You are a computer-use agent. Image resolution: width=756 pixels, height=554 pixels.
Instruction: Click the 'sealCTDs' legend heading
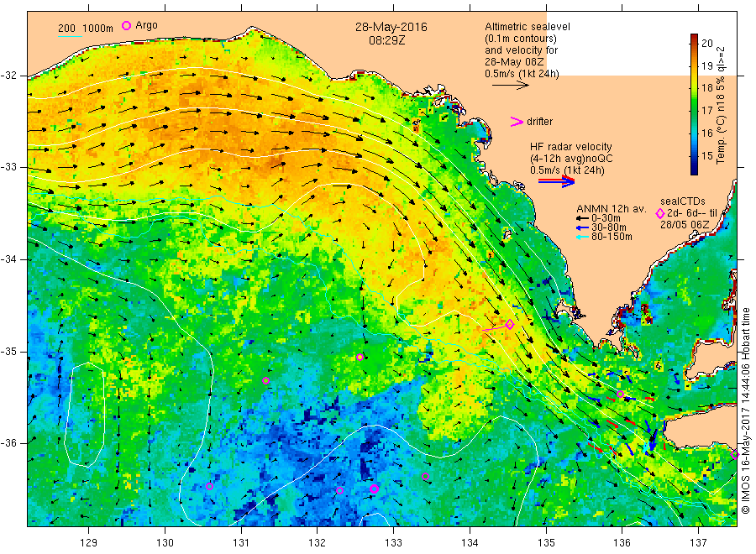point(683,201)
